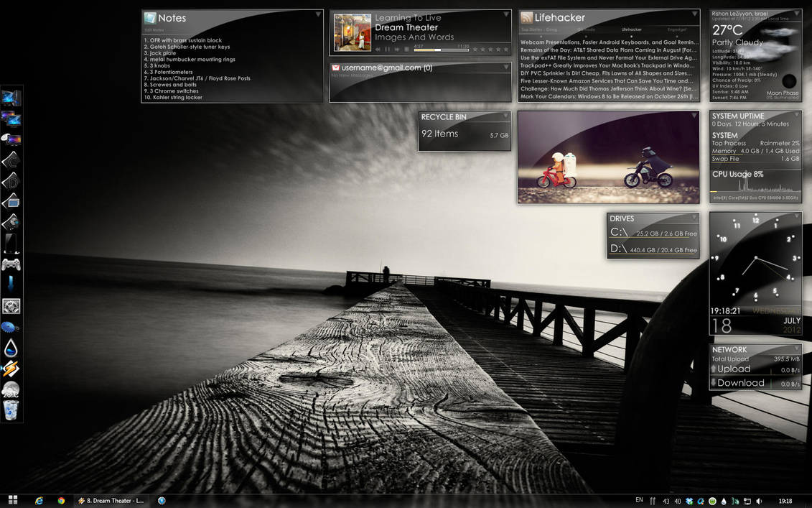Open the Recycle Bin dock icon
Viewport: 812px width, 508px height.
pyautogui.click(x=11, y=410)
